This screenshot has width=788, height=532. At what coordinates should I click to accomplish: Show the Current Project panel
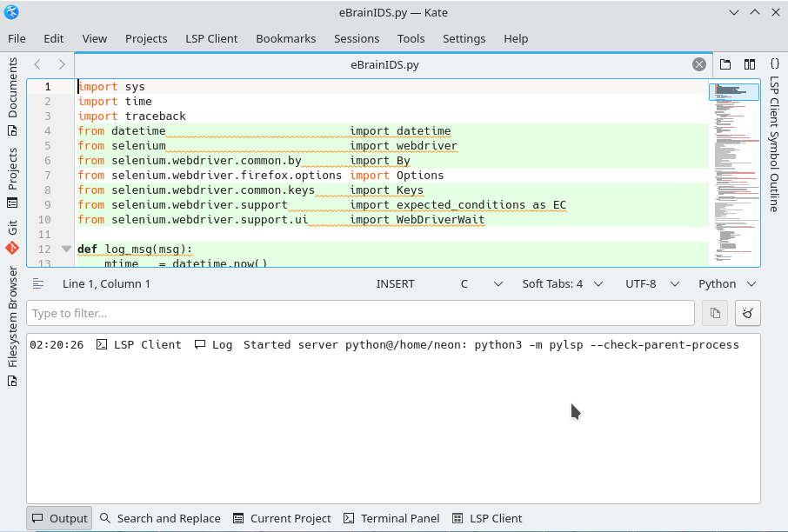coord(282,518)
